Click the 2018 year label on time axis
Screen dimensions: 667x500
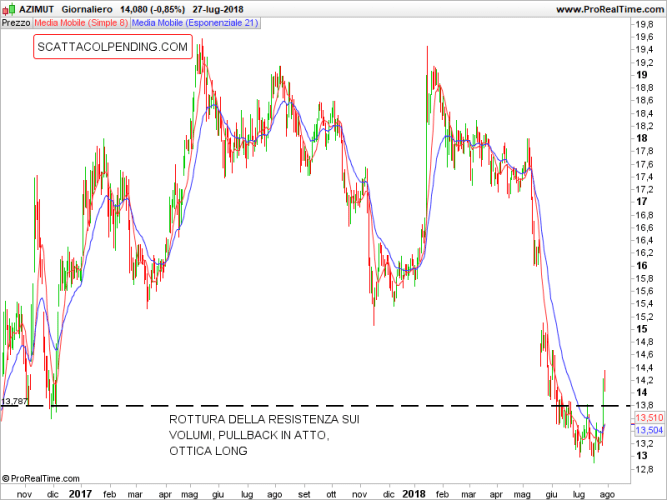(414, 494)
